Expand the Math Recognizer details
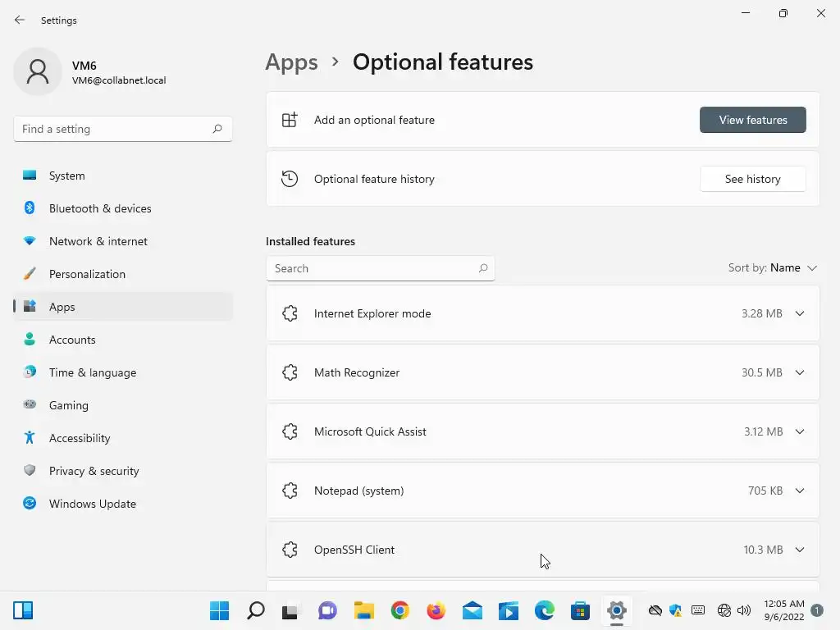 (800, 372)
